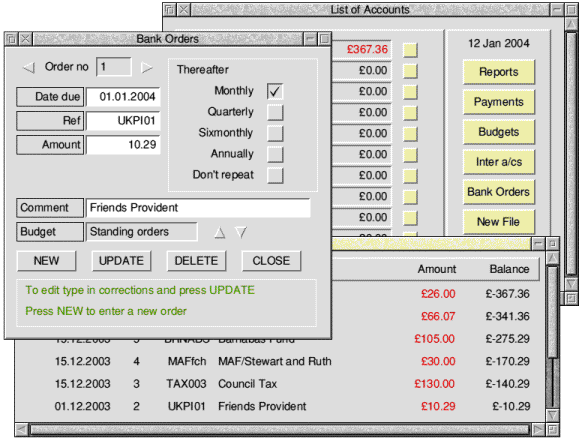The width and height of the screenshot is (581, 446).
Task: Click the Bank Orders window back icon
Action: point(11,39)
